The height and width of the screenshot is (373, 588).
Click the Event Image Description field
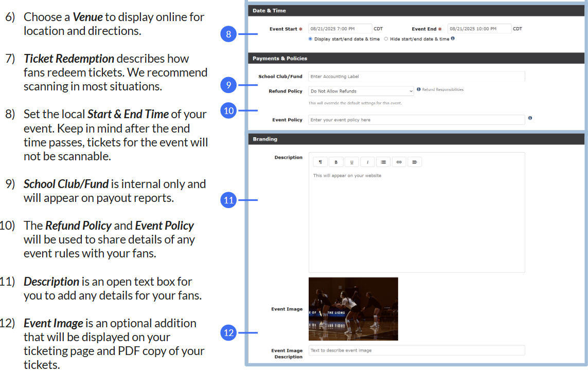416,350
